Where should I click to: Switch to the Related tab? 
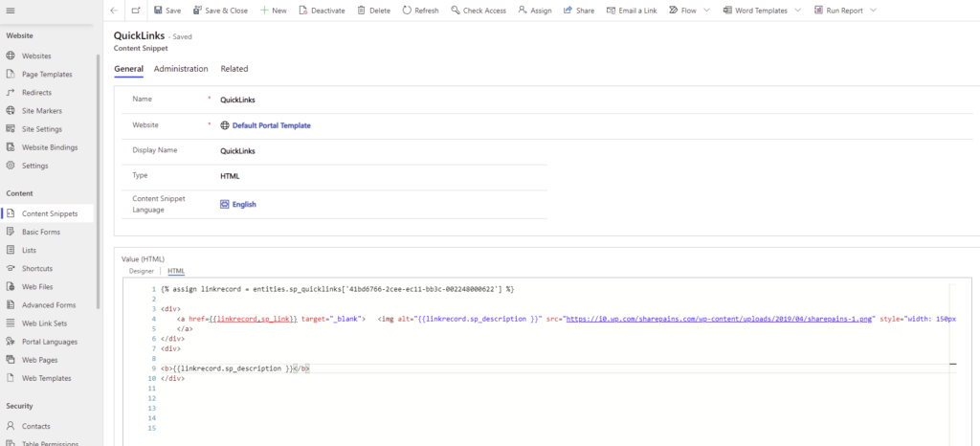coord(234,69)
